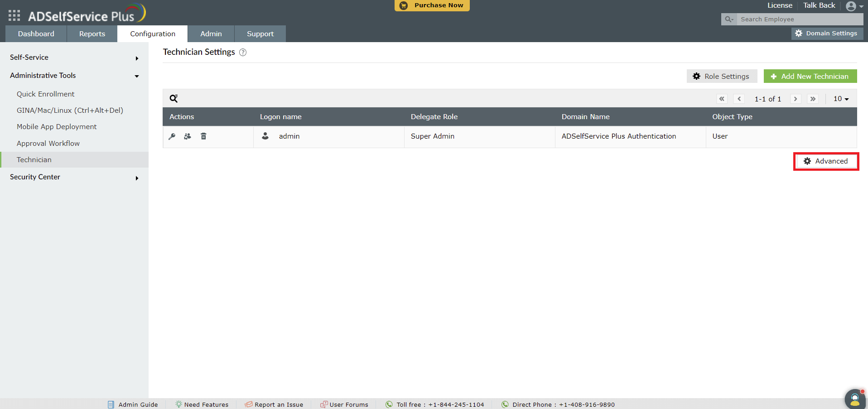Click the Logon name column header

click(281, 117)
